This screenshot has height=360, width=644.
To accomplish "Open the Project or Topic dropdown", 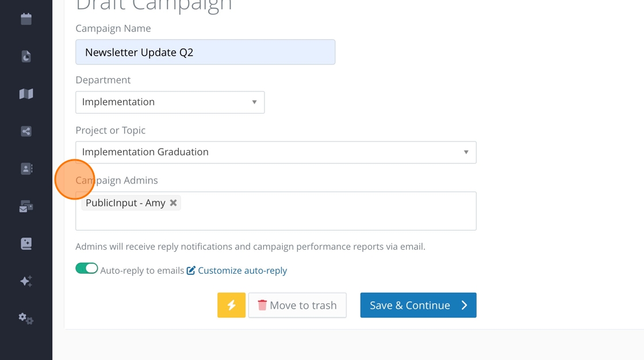I will tap(275, 152).
